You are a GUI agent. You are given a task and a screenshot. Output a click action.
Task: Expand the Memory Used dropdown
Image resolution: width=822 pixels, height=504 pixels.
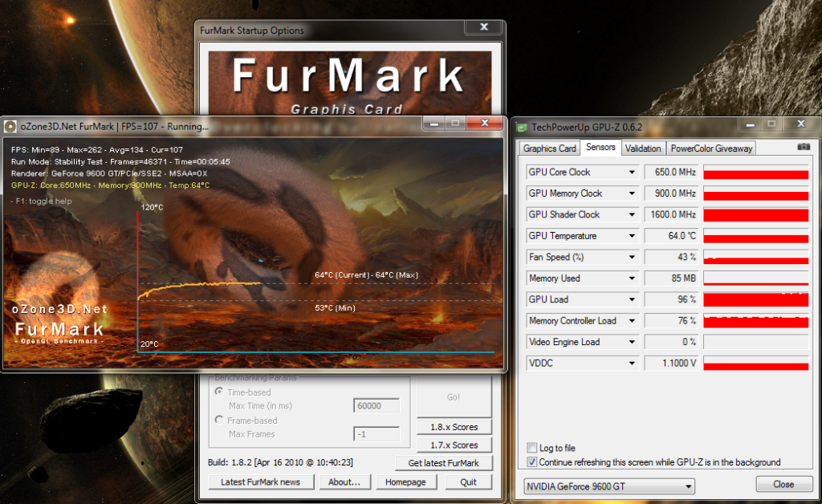(x=632, y=278)
